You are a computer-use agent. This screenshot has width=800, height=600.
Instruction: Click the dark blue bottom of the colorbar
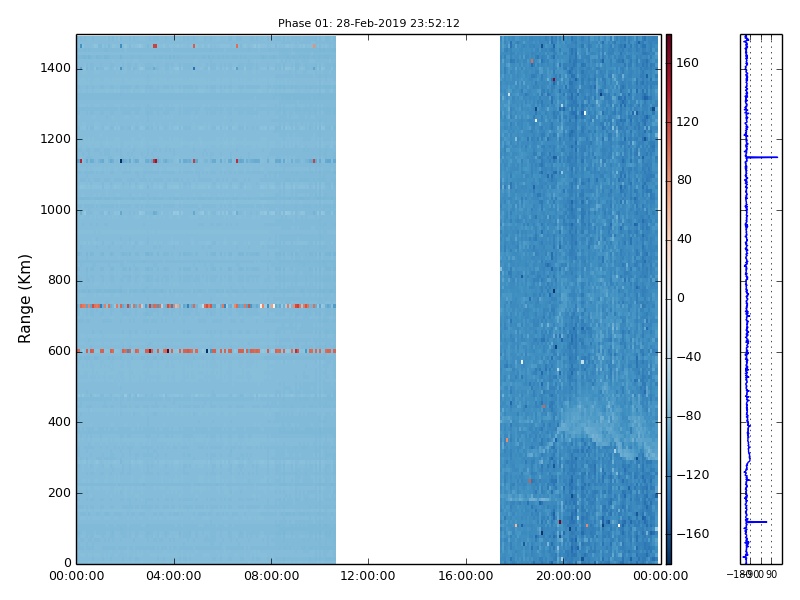(x=669, y=557)
